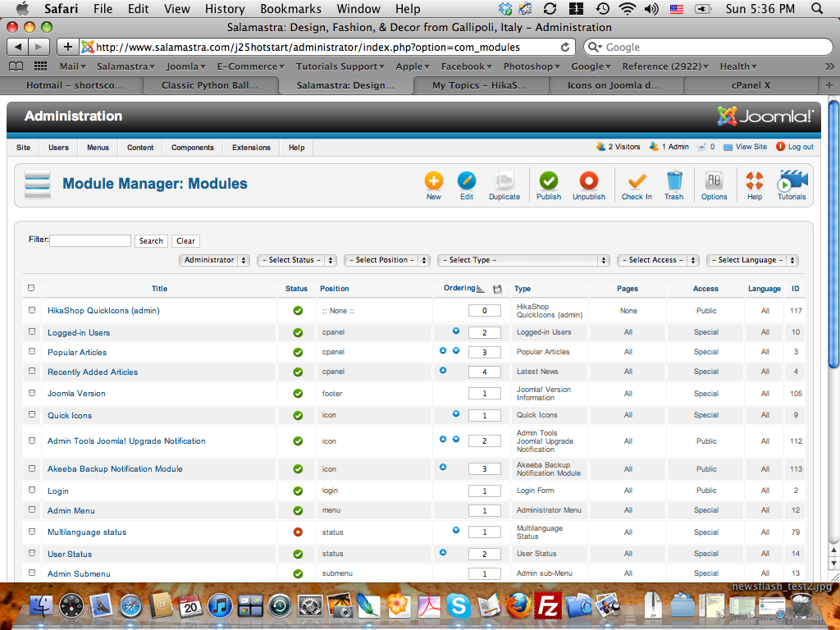
Task: Click the Trash toolbar icon
Action: click(674, 181)
